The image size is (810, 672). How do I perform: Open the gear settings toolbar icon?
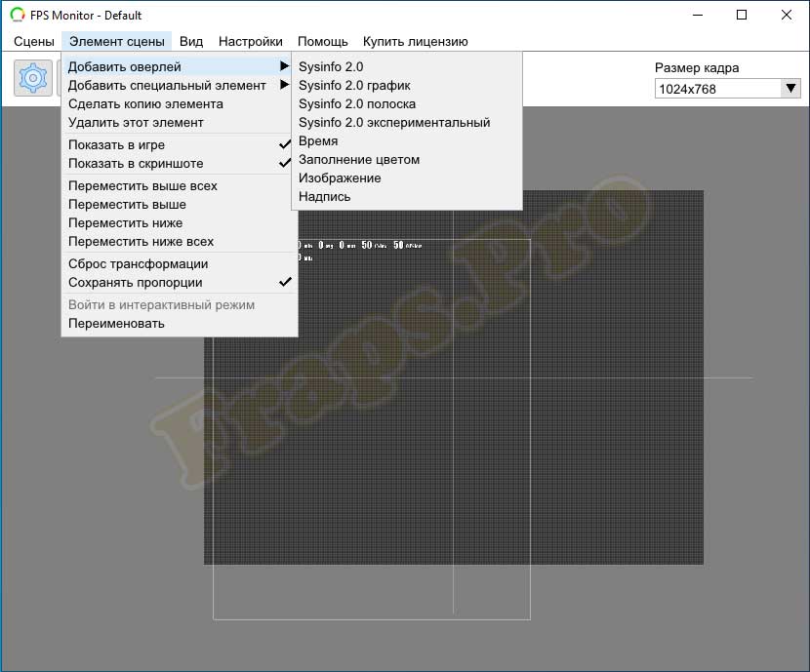tap(33, 78)
